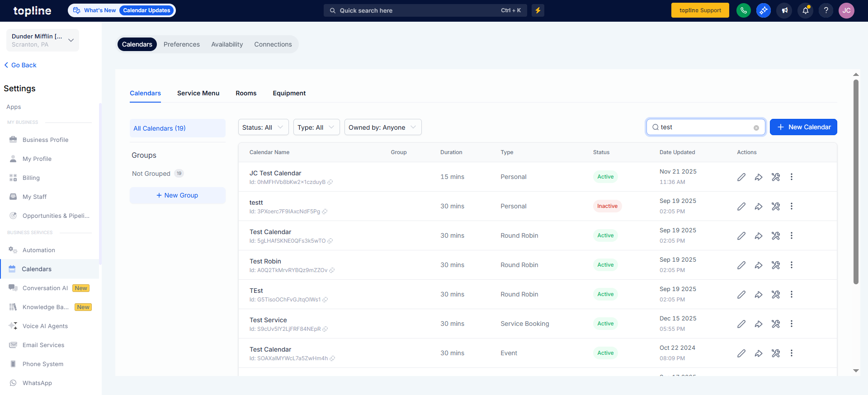Click the tools icon in Test Service row
The height and width of the screenshot is (395, 868).
coord(776,324)
